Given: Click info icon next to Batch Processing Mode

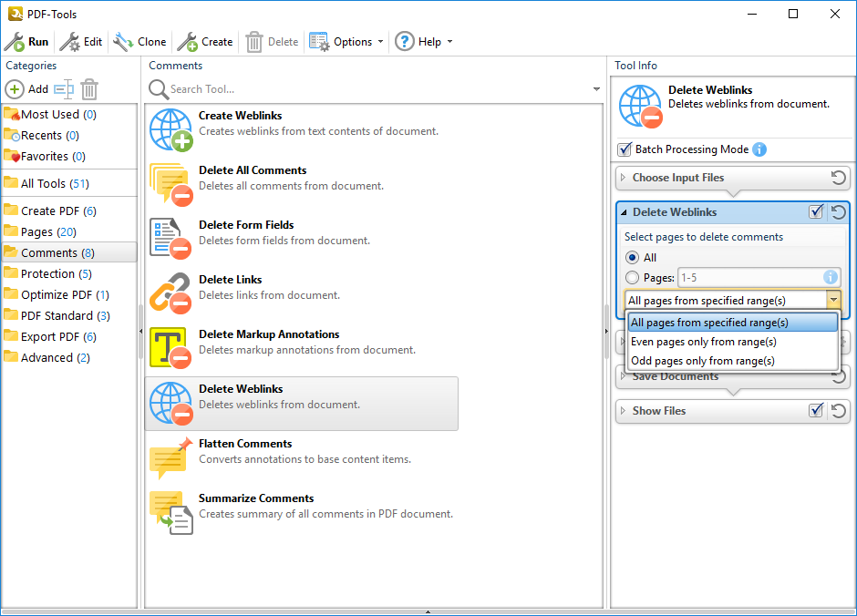Looking at the screenshot, I should tap(759, 149).
